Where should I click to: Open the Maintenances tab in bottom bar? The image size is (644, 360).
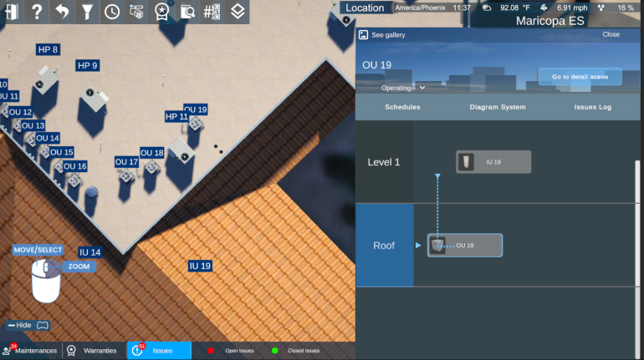point(31,351)
